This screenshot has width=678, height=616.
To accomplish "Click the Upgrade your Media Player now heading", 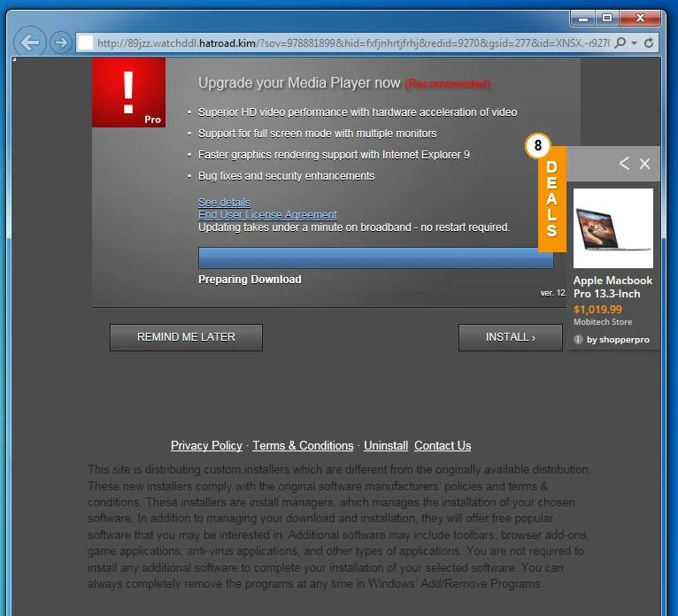I will click(299, 82).
